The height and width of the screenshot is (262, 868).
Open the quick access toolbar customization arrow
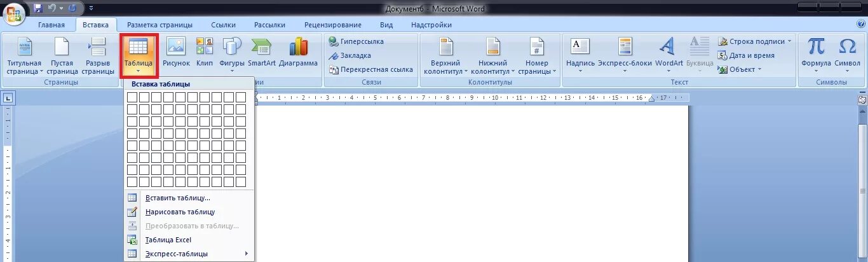click(x=92, y=8)
